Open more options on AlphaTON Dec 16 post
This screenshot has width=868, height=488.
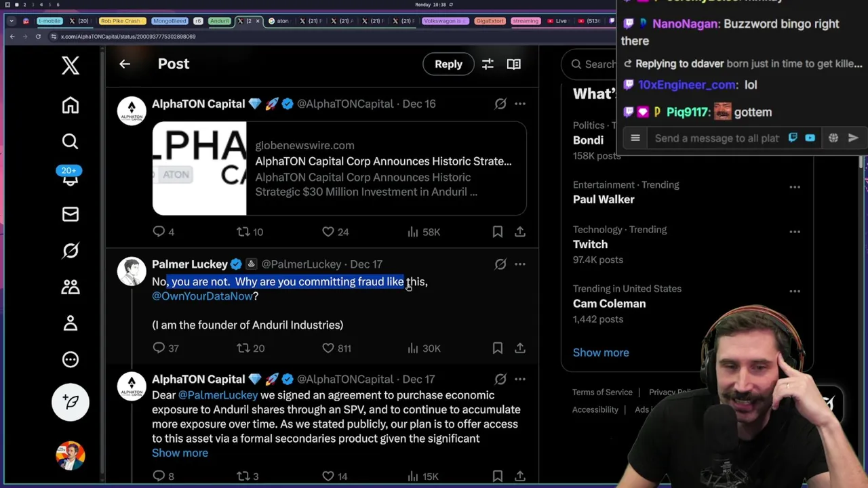(520, 104)
